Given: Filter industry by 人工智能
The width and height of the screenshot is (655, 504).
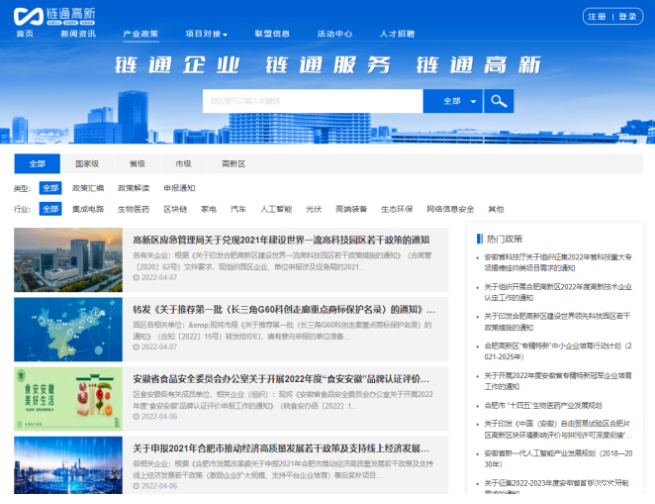Looking at the screenshot, I should coord(276,209).
